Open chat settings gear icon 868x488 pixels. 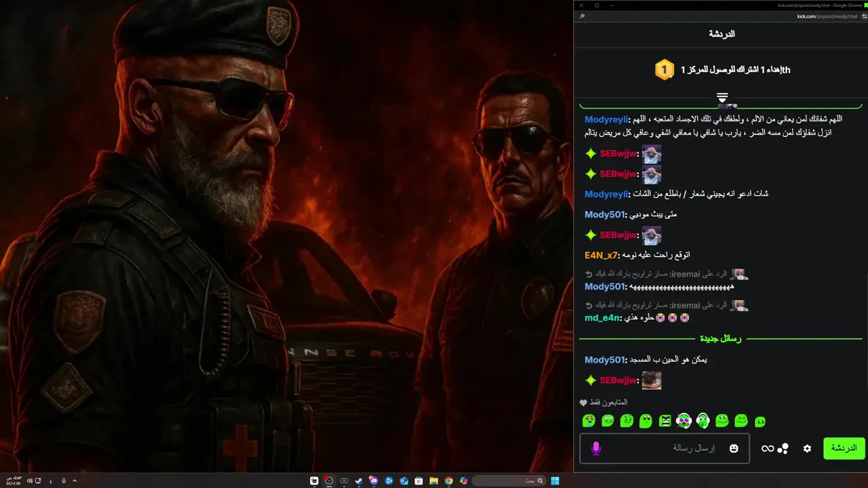pyautogui.click(x=807, y=449)
